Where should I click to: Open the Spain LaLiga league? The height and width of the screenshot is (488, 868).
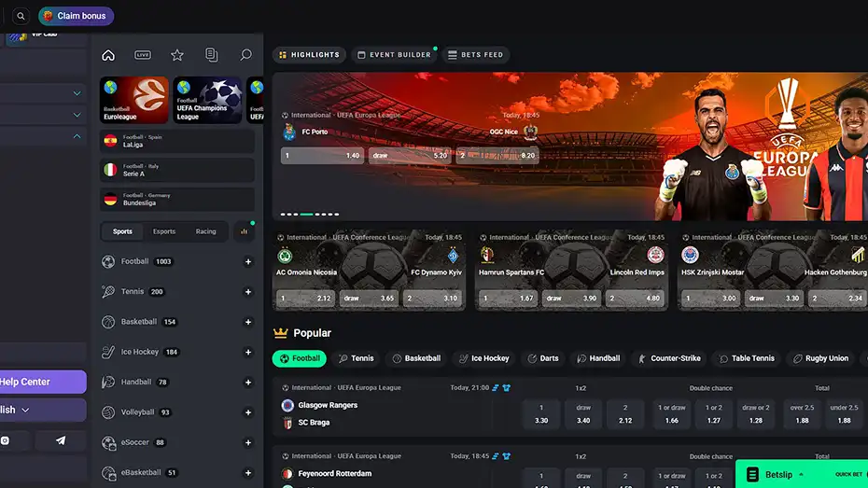177,141
